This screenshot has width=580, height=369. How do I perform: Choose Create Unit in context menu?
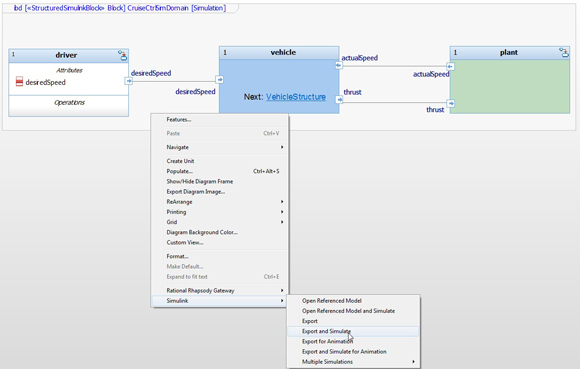220,161
